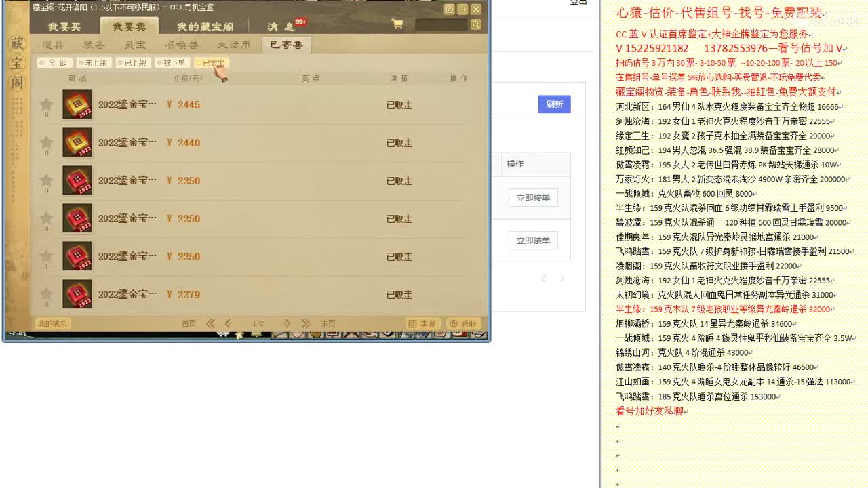Click webpage next page chevron

561,278
